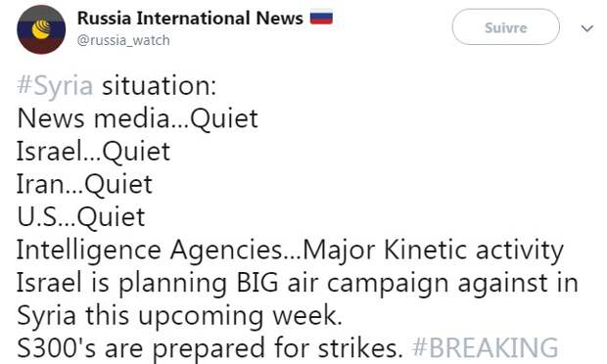Follow the #BREAKING hashtag link
The height and width of the screenshot is (364, 607).
[x=485, y=347]
